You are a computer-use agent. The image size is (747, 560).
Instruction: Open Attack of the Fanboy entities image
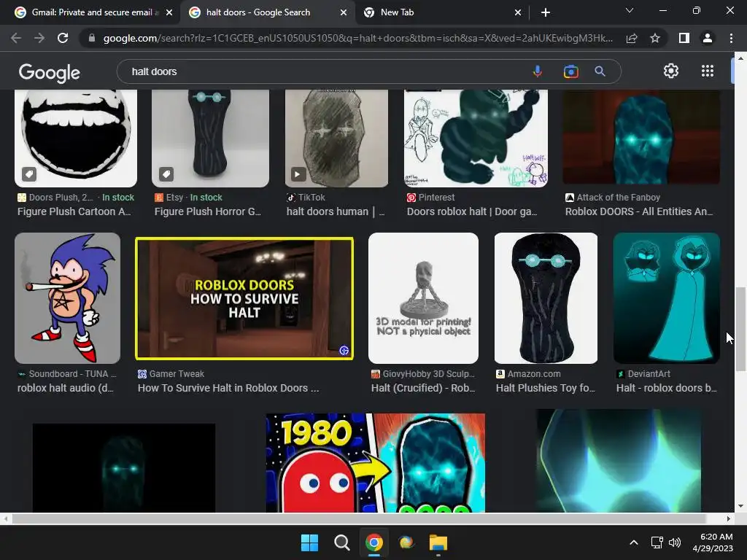pyautogui.click(x=641, y=138)
